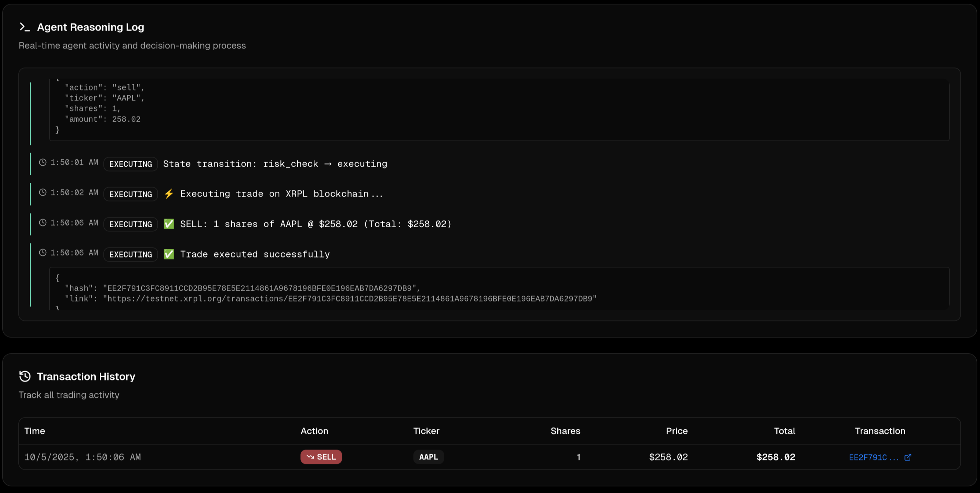Click the clock icon at 1:50:01 AM entry
Viewport: 980px width, 493px height.
tap(43, 163)
